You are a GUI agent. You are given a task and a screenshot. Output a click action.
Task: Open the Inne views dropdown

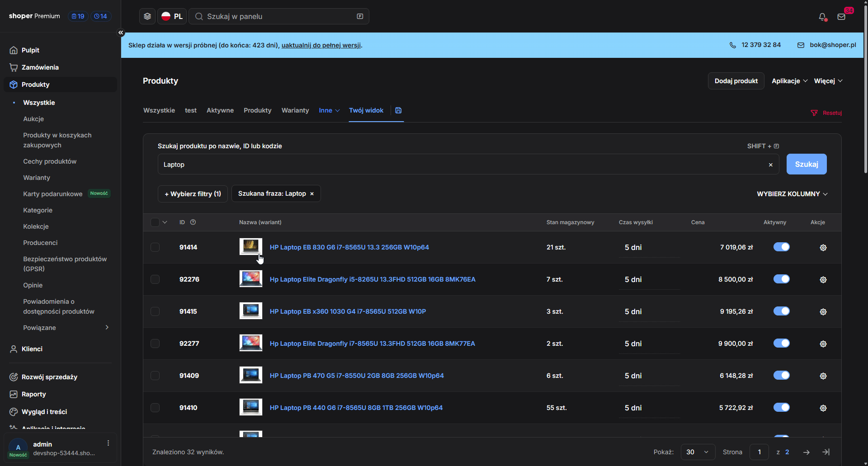pyautogui.click(x=329, y=110)
